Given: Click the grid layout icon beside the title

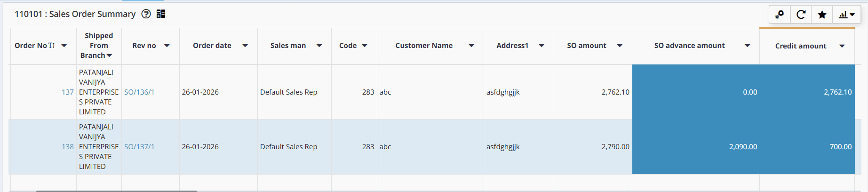Looking at the screenshot, I should click(x=161, y=14).
